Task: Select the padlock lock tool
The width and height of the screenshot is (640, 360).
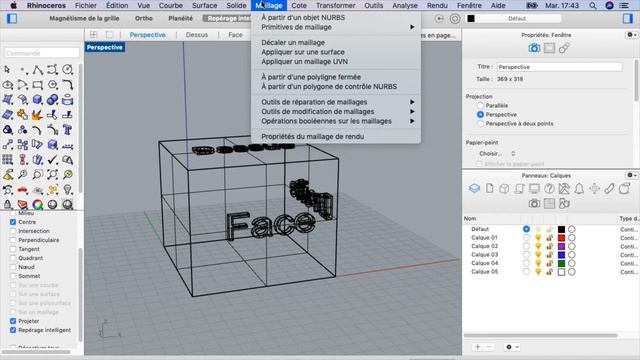Action: coord(7,204)
